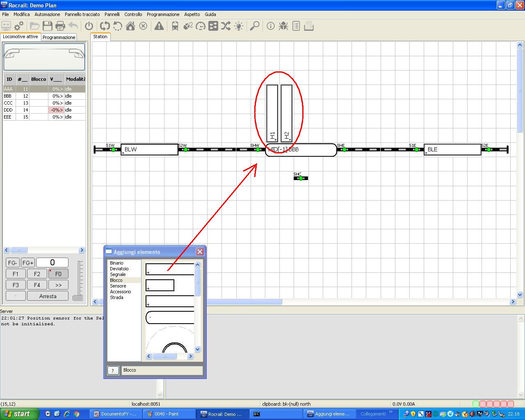Click the document list toolbar icon
Screen dimensions: 525x420
pos(296,26)
